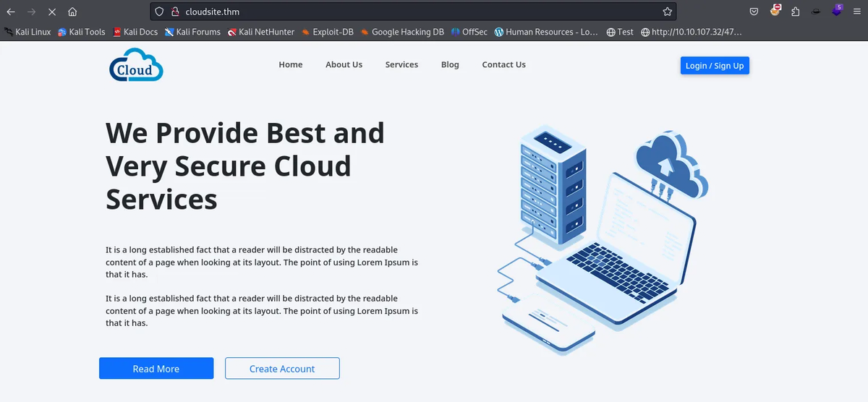868x402 pixels.
Task: Open the Firefox hamburger application menu
Action: [x=858, y=12]
